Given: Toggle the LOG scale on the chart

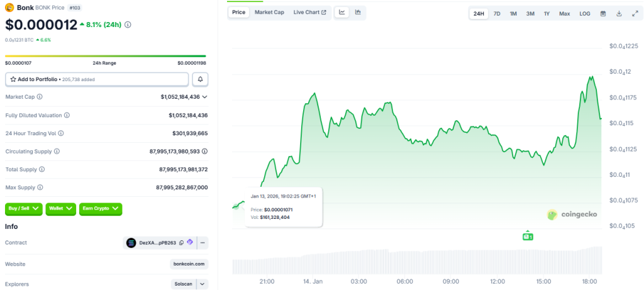Looking at the screenshot, I should point(584,13).
